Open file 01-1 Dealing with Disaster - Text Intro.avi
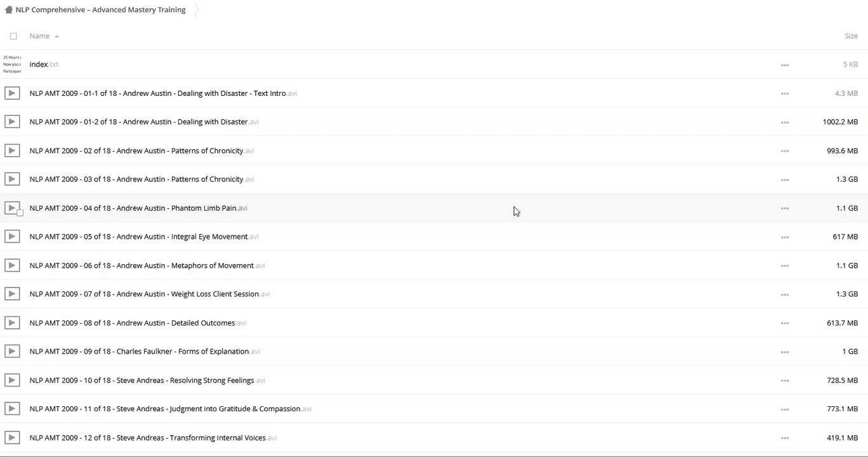 tap(163, 93)
